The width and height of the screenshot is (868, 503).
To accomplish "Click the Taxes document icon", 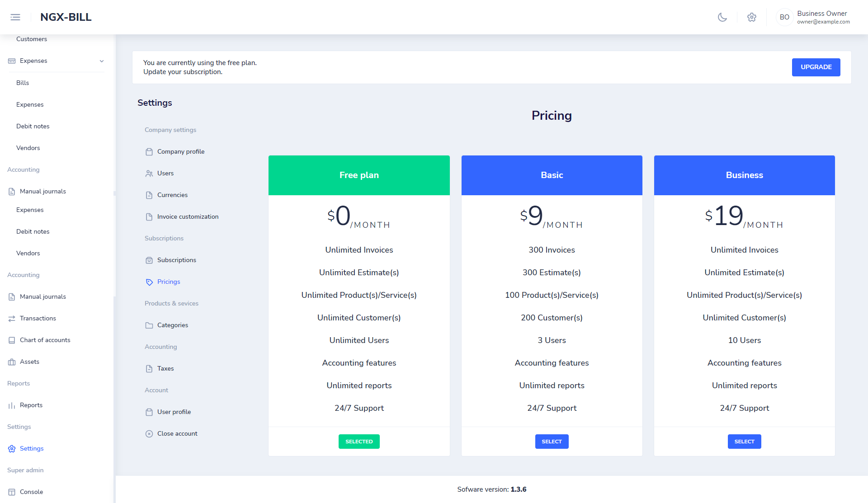I will [x=150, y=368].
